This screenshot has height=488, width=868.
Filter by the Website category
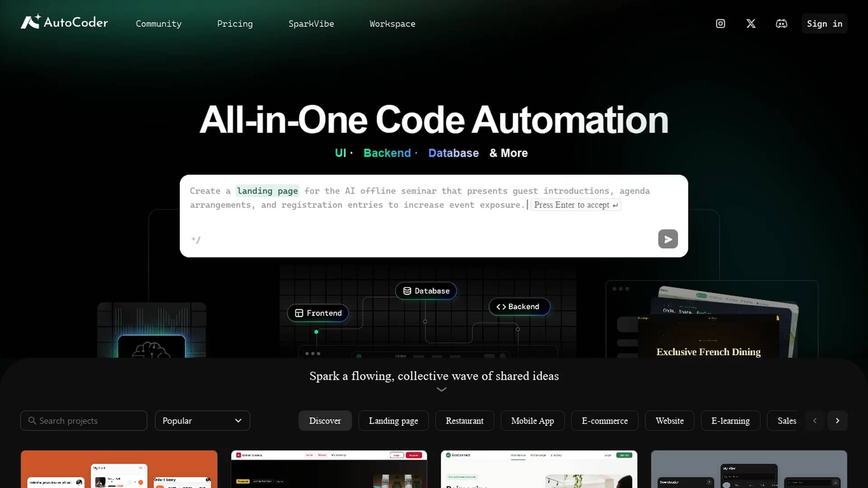coord(670,421)
